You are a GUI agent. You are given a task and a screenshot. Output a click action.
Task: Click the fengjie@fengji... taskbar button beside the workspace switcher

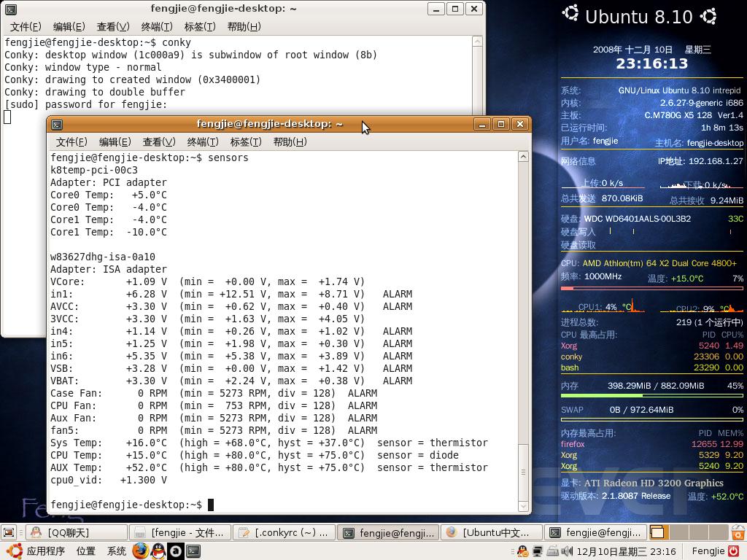(x=595, y=532)
